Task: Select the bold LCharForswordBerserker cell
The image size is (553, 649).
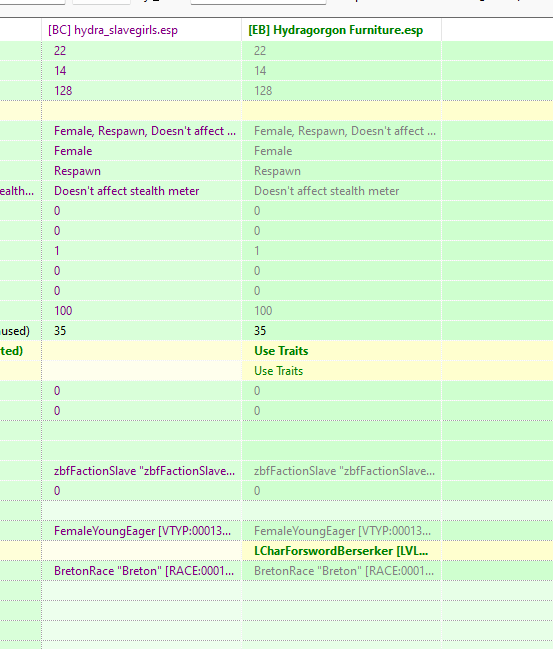Action: pos(341,551)
